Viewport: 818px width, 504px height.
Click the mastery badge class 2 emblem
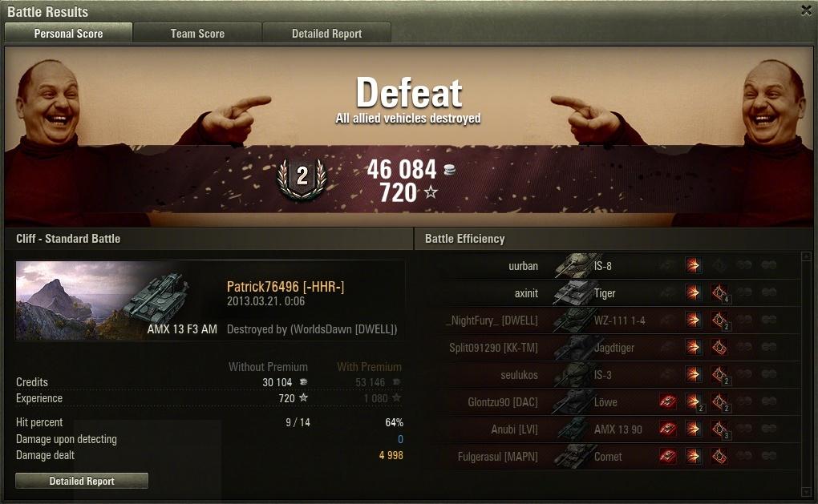click(302, 178)
